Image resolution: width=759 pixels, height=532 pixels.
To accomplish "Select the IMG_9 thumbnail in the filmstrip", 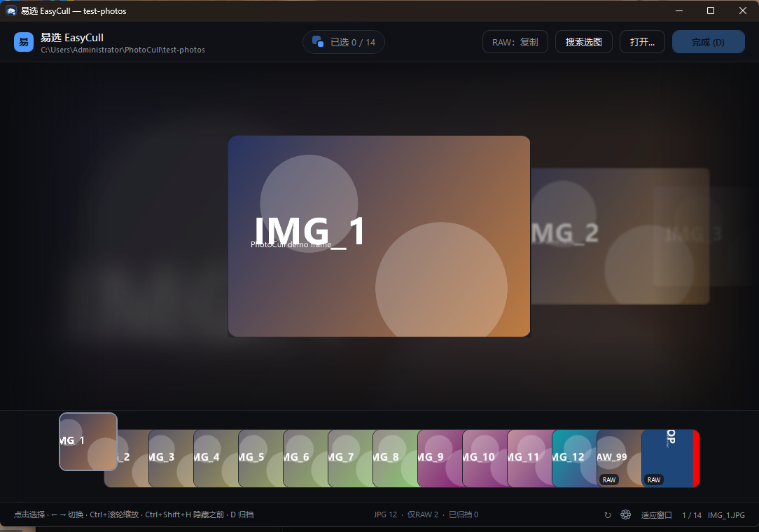I will click(x=440, y=458).
